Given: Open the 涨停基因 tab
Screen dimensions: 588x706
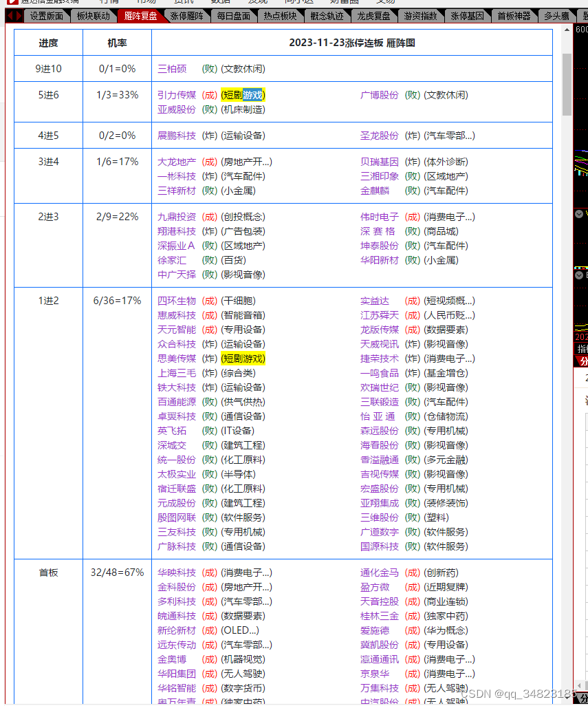Looking at the screenshot, I should [468, 17].
